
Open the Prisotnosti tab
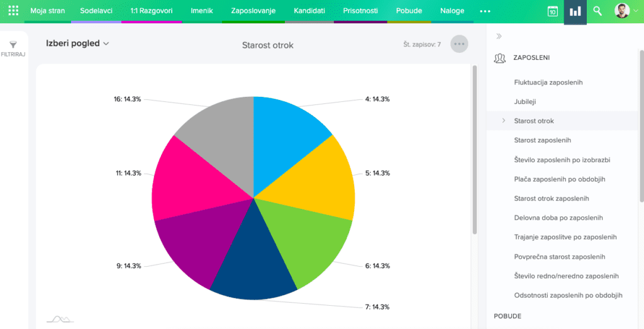(x=360, y=11)
